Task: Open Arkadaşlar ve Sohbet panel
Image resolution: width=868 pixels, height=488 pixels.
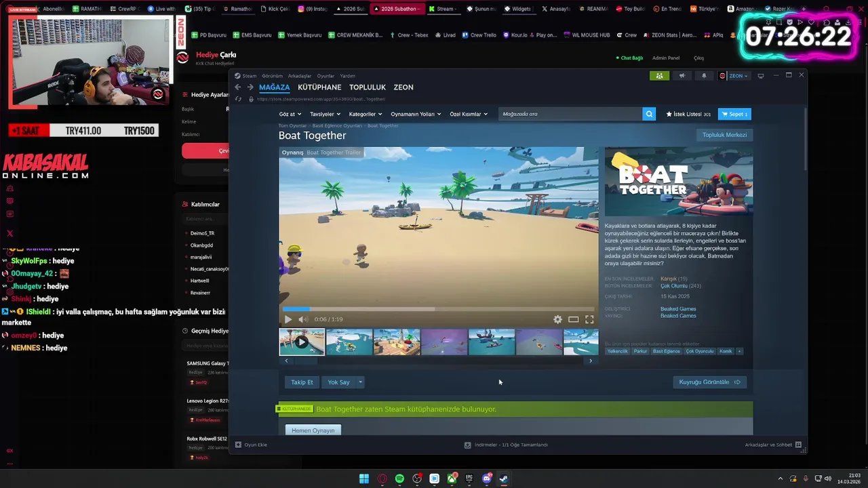Action: click(x=773, y=445)
